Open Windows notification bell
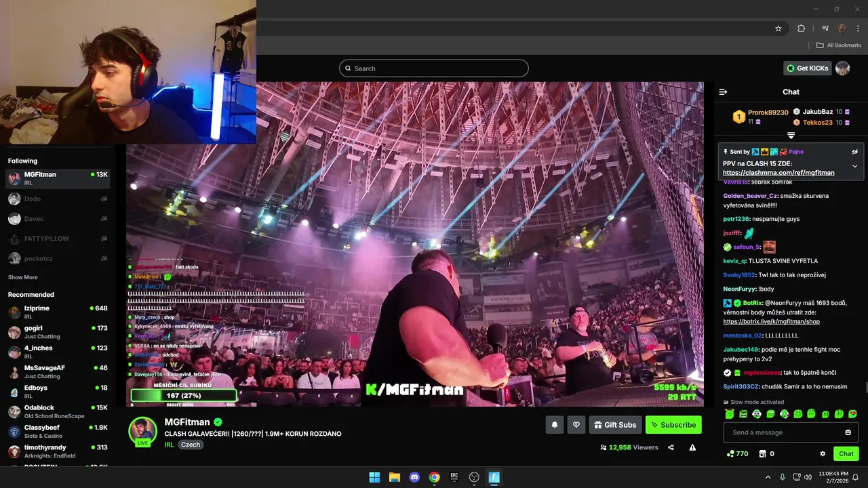 pyautogui.click(x=855, y=477)
